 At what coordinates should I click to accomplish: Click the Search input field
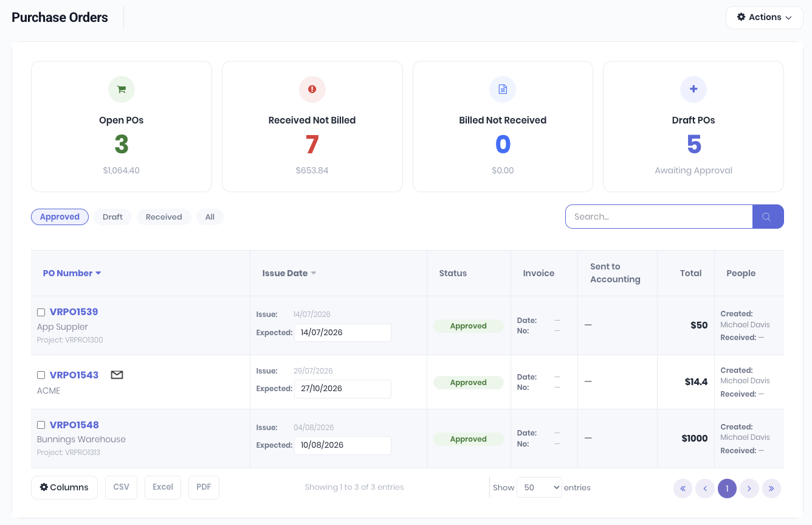coord(659,217)
